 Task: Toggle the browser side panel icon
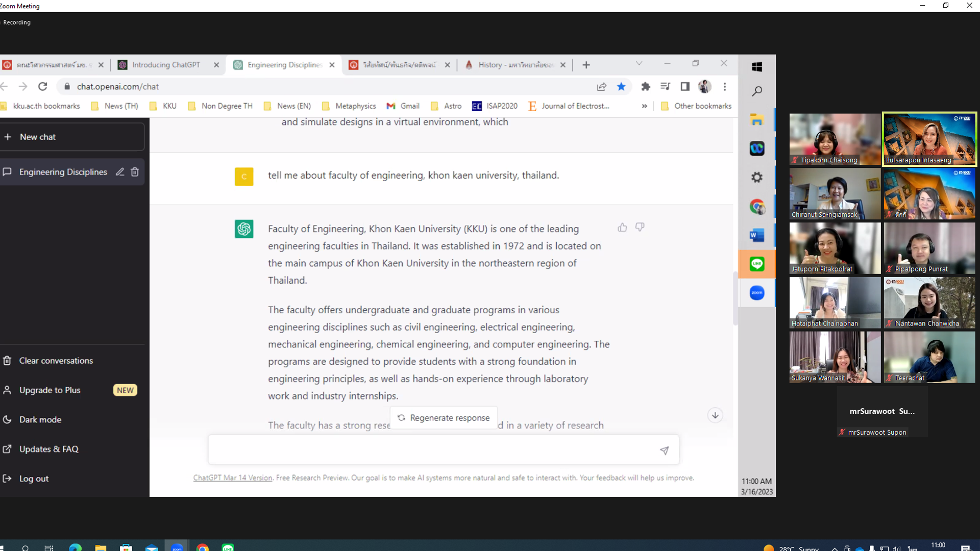[685, 87]
